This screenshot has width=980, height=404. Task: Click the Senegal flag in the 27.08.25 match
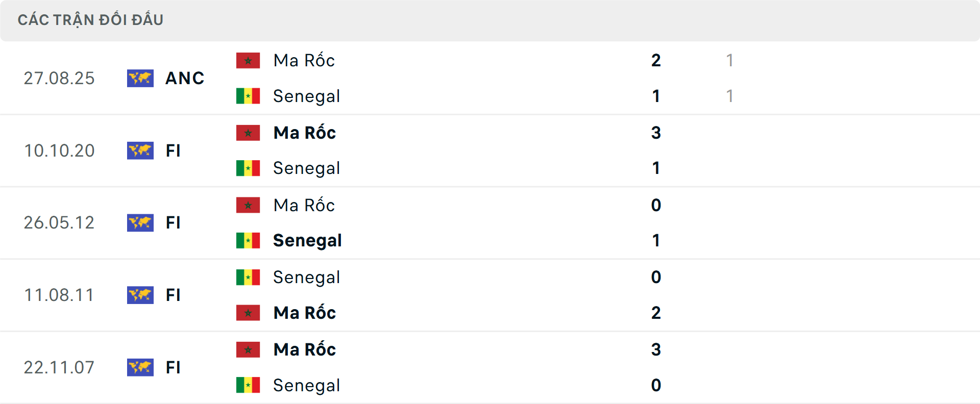[x=249, y=95]
